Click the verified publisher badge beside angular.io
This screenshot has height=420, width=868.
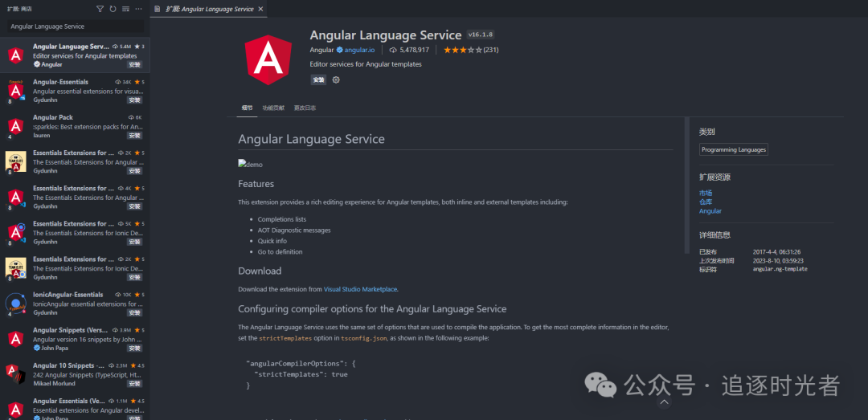pos(339,50)
